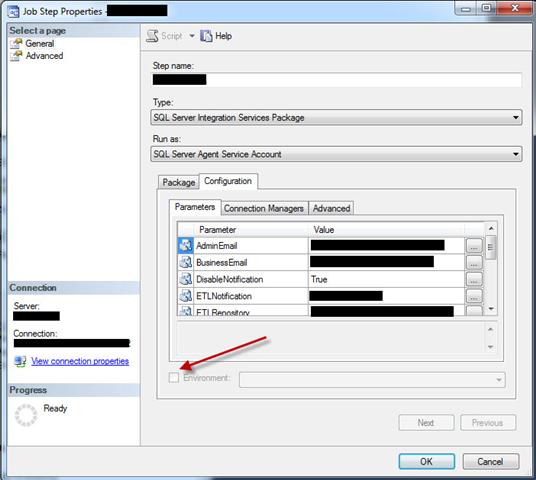Select the BusinessEmail parameter name
536x480 pixels.
point(222,262)
